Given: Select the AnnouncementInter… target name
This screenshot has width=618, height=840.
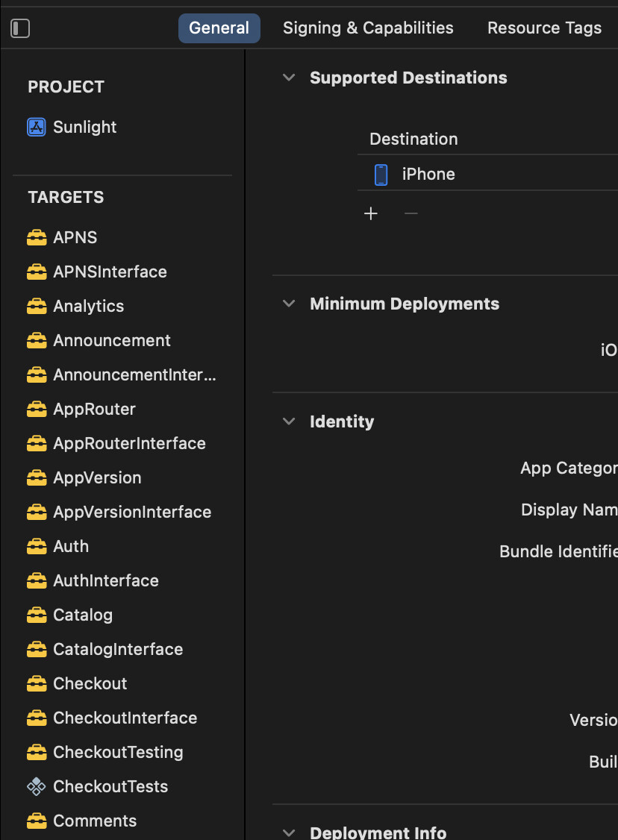Looking at the screenshot, I should pos(134,374).
